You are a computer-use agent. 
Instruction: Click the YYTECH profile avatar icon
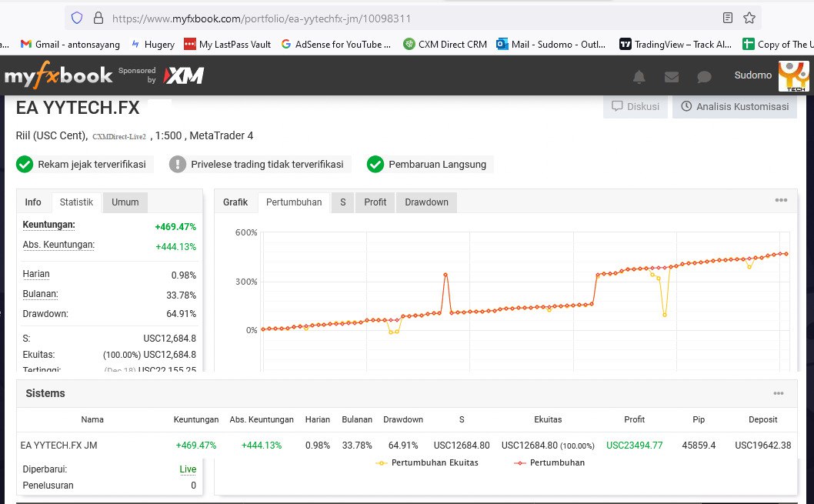tap(793, 76)
